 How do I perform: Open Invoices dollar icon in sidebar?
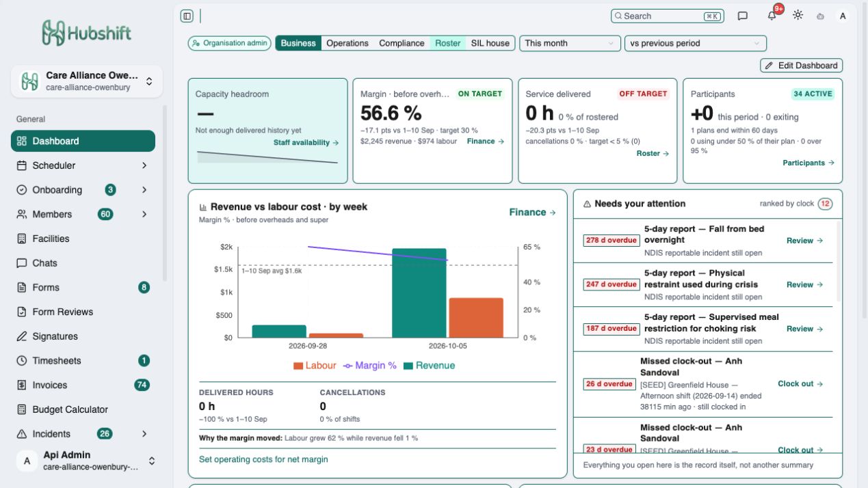point(21,385)
